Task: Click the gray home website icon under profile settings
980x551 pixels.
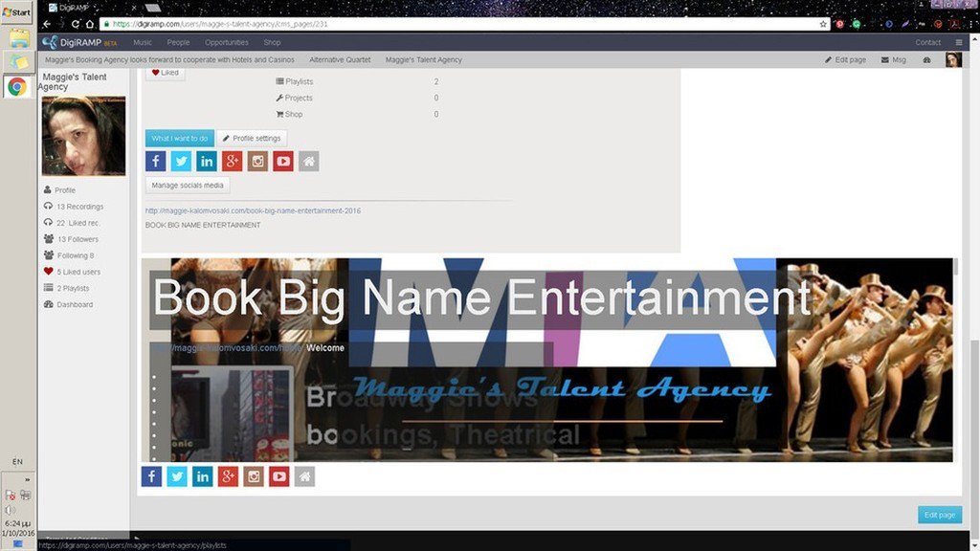Action: click(x=309, y=161)
